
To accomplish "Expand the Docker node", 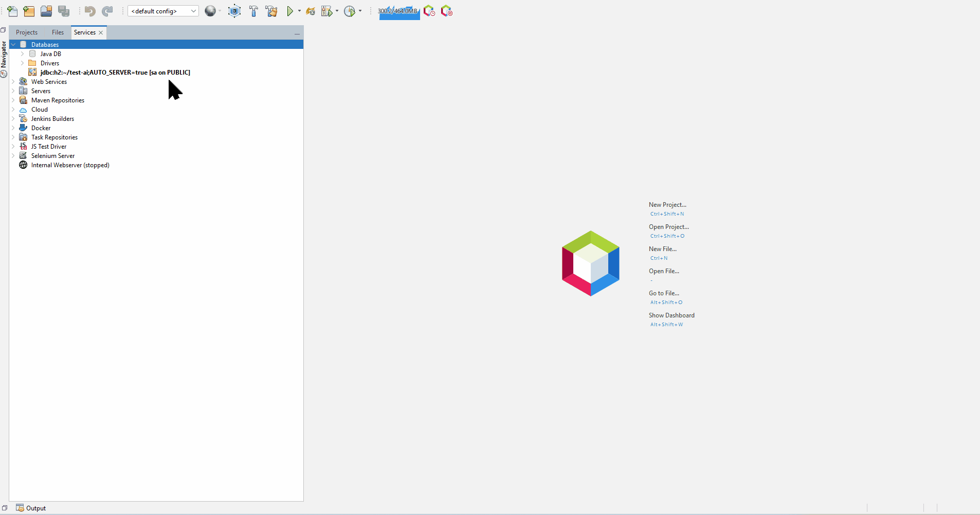I will pyautogui.click(x=13, y=128).
